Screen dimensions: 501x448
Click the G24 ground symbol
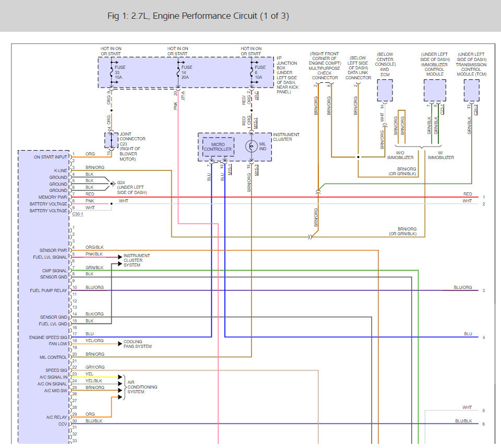[112, 184]
